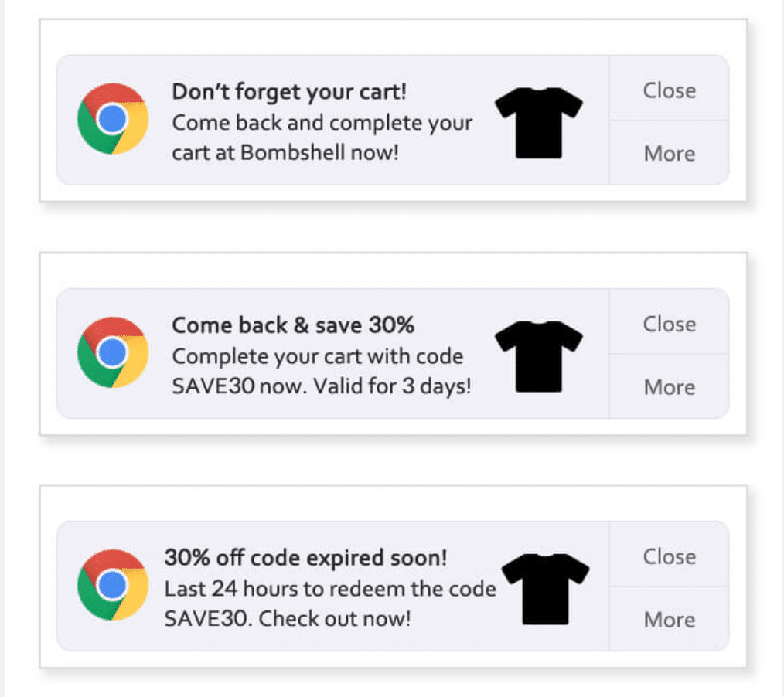Show More for '30% off code expired soon!'
The image size is (784, 697).
(x=669, y=620)
